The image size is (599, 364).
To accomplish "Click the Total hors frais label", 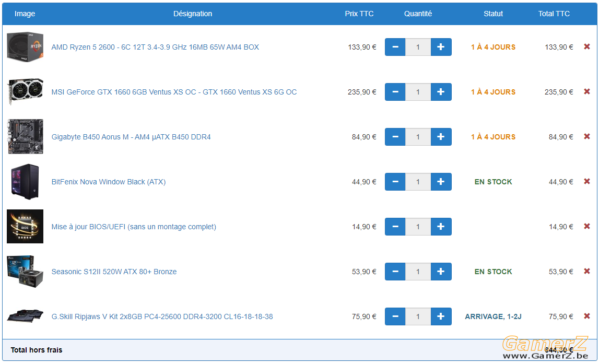I will 36,350.
